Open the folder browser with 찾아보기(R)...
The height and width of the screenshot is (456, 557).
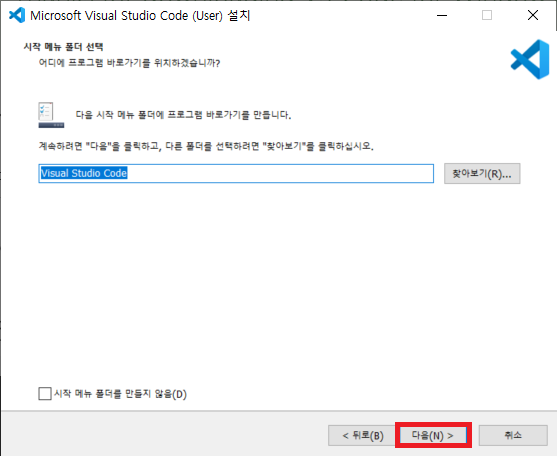(482, 174)
